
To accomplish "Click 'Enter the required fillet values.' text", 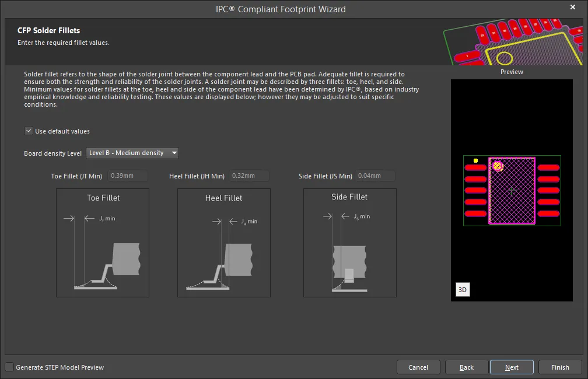I will click(x=64, y=43).
